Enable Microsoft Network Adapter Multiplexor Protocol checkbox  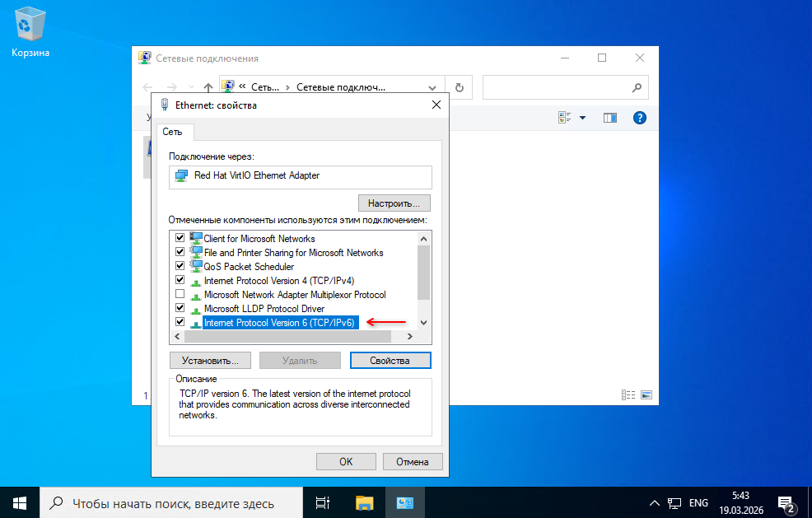point(180,294)
